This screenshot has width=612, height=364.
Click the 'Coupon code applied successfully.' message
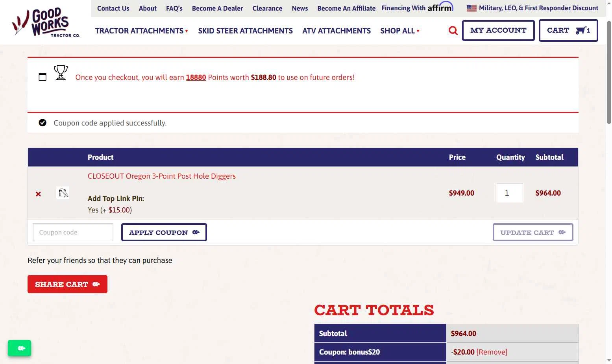110,123
